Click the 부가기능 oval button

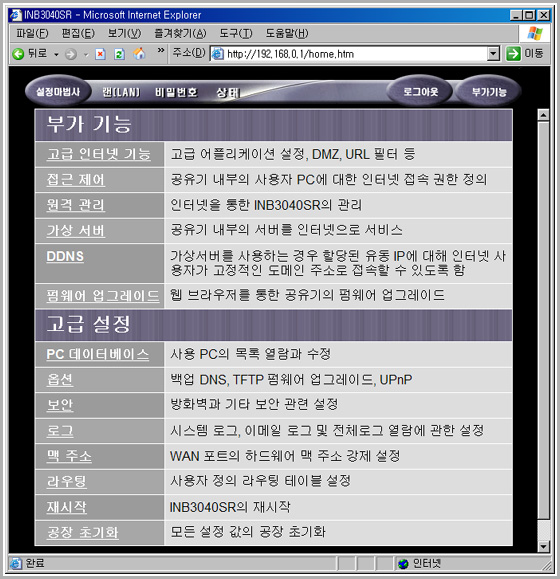[489, 92]
